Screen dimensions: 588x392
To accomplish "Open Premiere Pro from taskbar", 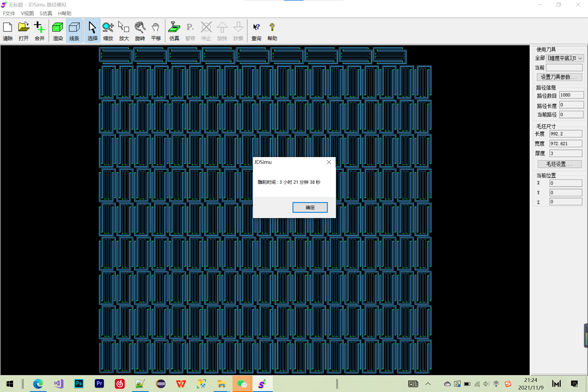I will 99,384.
